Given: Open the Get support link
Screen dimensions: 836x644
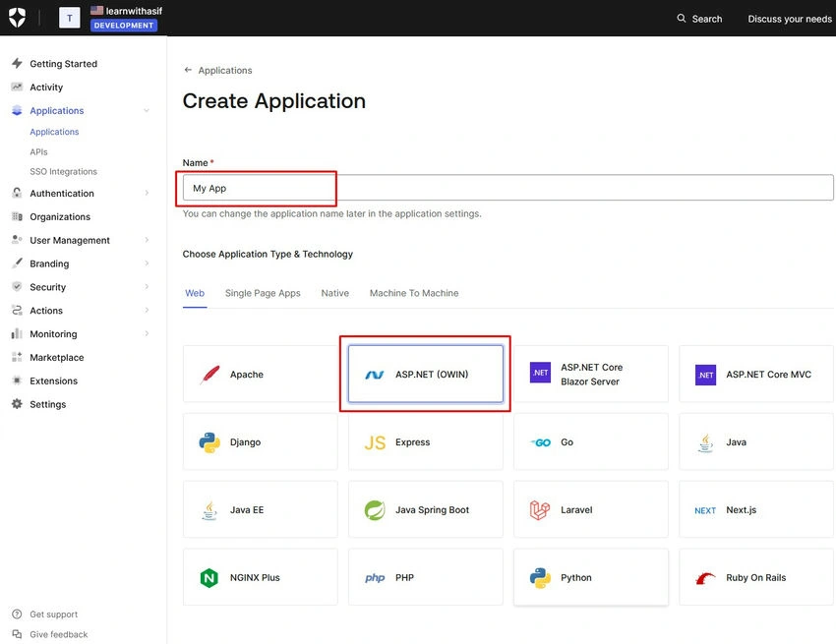Looking at the screenshot, I should click(53, 615).
